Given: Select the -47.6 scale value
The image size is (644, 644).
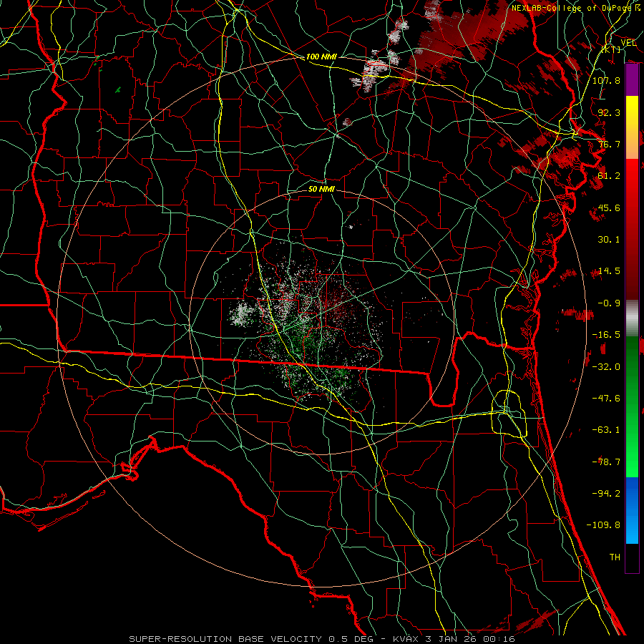Looking at the screenshot, I should (x=606, y=399).
